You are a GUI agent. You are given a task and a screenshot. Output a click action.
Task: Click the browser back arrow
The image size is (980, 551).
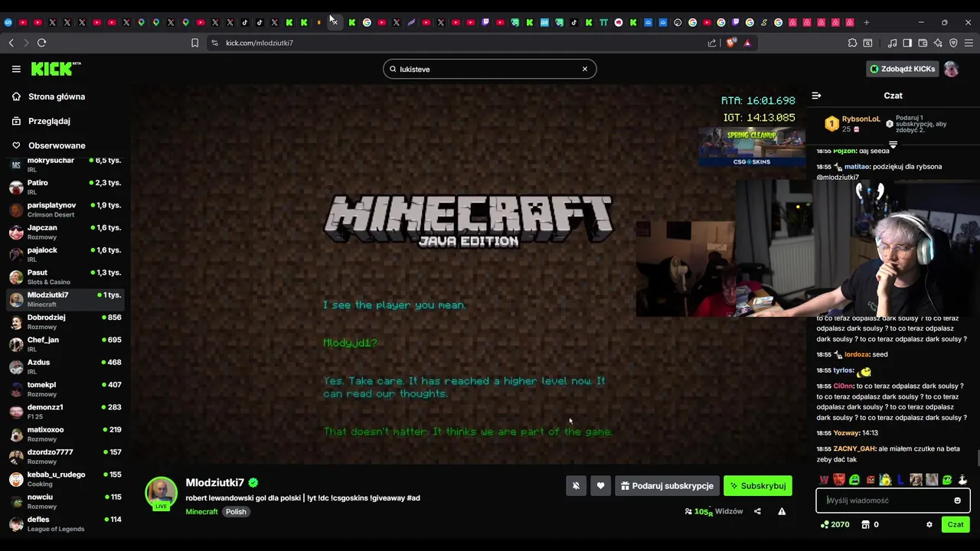(x=11, y=43)
